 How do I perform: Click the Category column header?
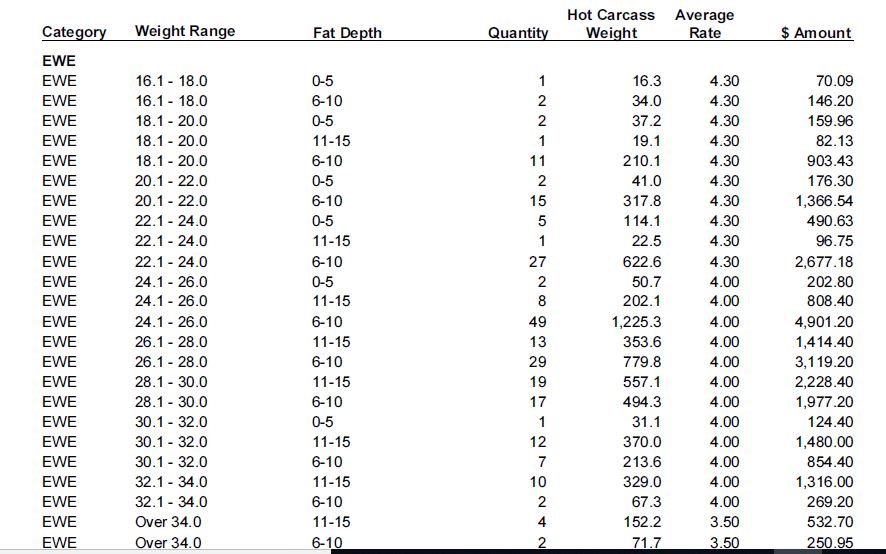point(74,32)
